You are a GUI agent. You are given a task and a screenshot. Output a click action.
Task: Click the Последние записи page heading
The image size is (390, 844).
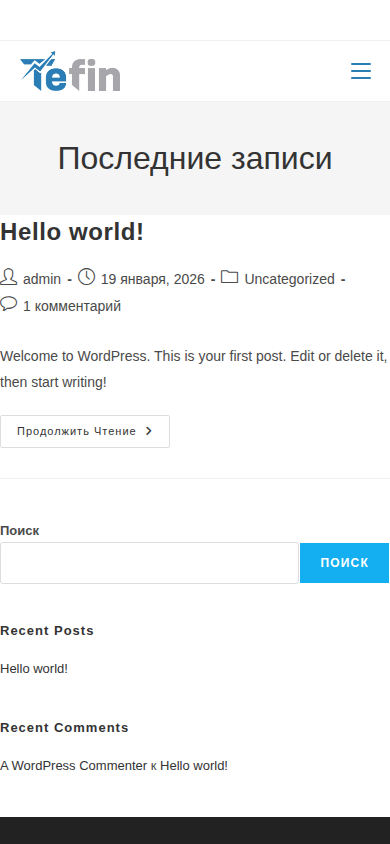(x=195, y=158)
